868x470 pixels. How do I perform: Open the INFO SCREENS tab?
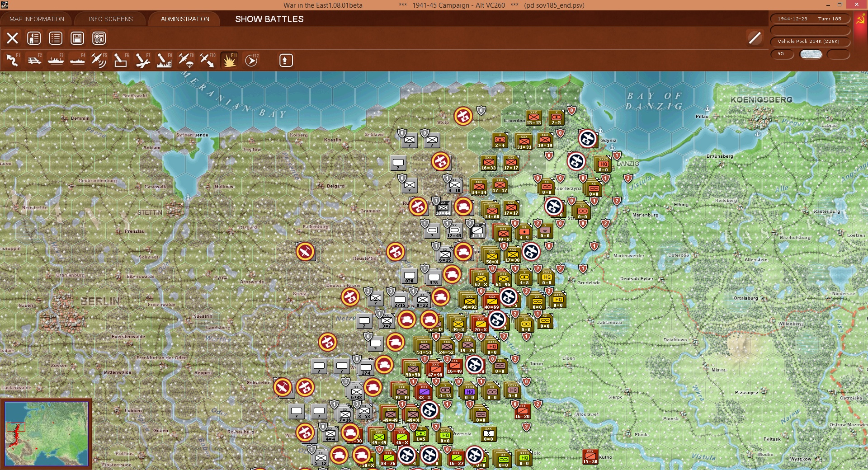coord(111,19)
